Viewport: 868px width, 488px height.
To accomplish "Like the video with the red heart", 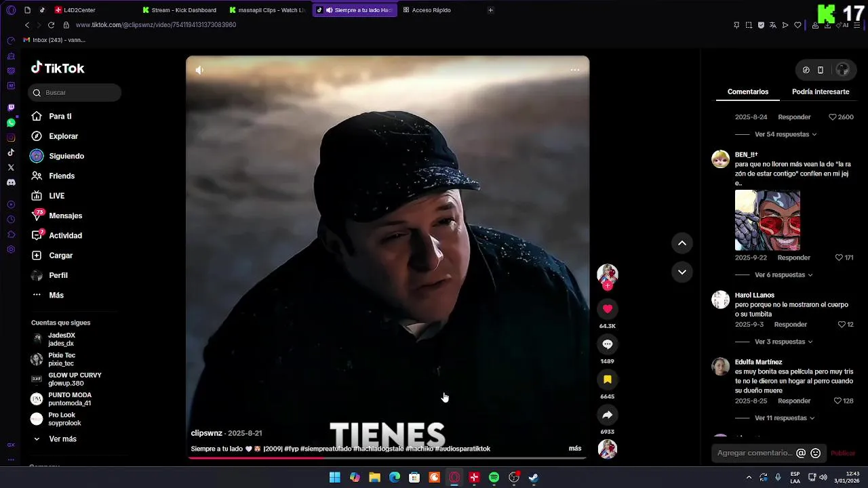I will point(607,309).
